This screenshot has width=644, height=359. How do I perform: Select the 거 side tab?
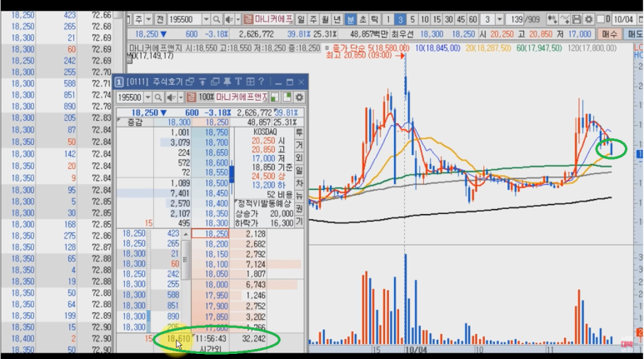click(x=299, y=146)
